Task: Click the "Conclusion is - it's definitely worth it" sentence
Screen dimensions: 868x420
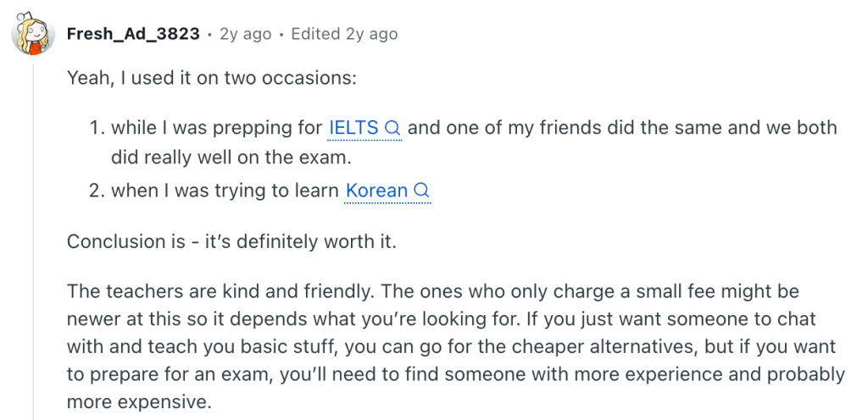Action: (x=231, y=241)
